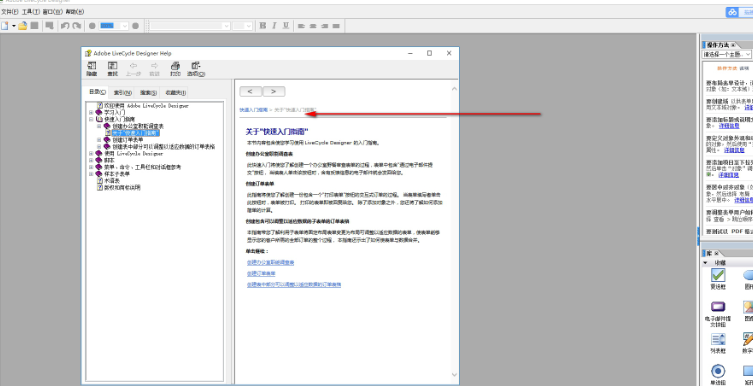The height and width of the screenshot is (386, 753).
Task: Click the Save disk icon in Designer toolbar
Action: pos(35,26)
